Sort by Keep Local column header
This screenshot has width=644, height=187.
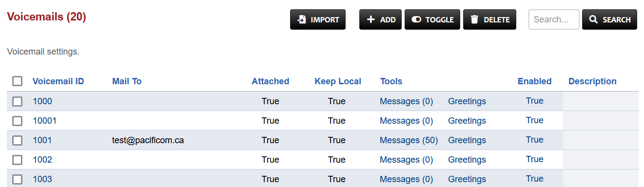[x=338, y=81]
